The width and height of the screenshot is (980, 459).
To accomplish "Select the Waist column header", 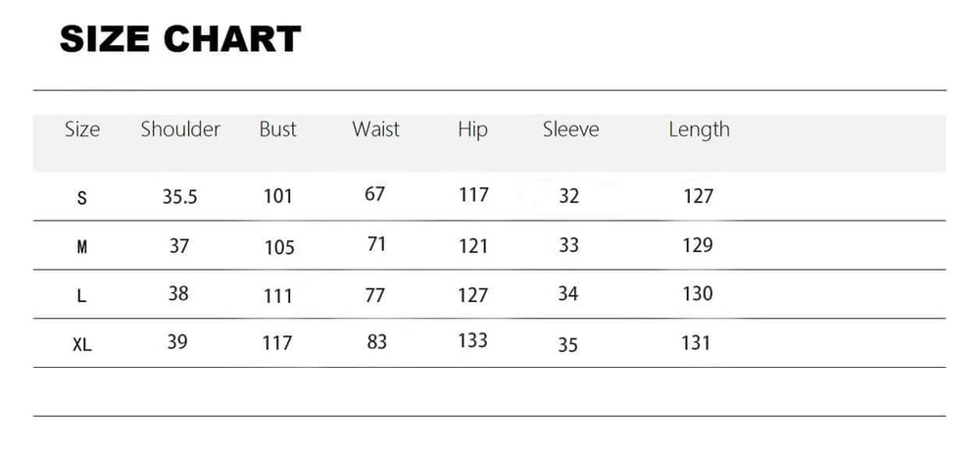I will coord(375,129).
